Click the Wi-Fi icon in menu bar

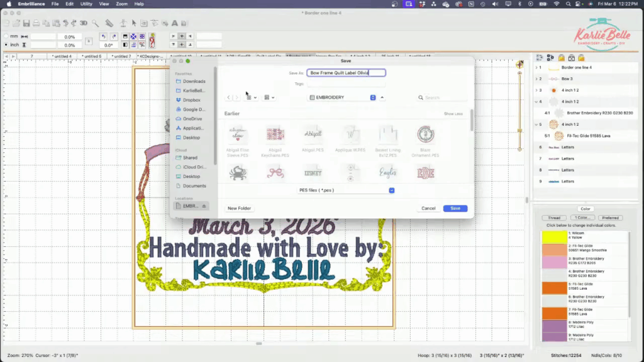(x=557, y=4)
